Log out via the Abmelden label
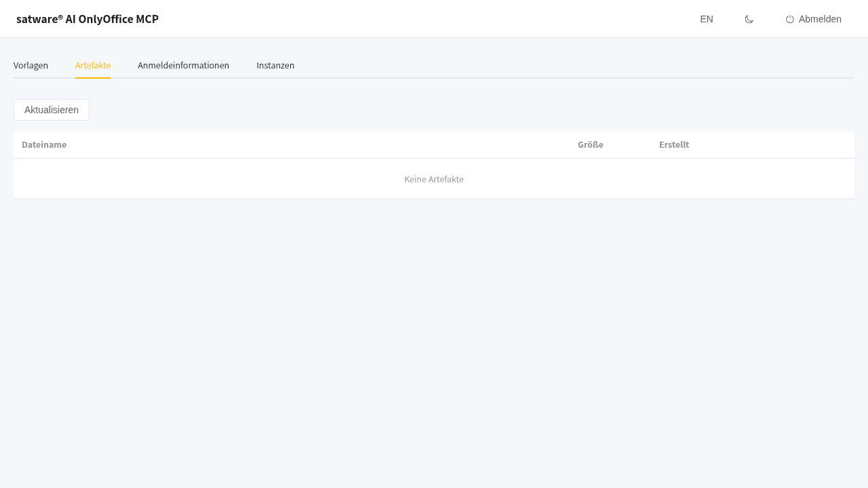Image resolution: width=868 pixels, height=488 pixels. (x=820, y=19)
